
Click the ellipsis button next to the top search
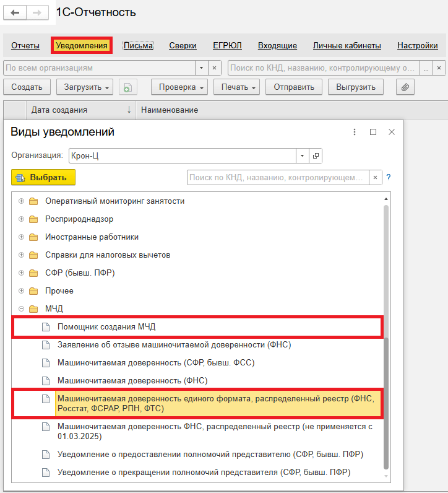pyautogui.click(x=426, y=67)
